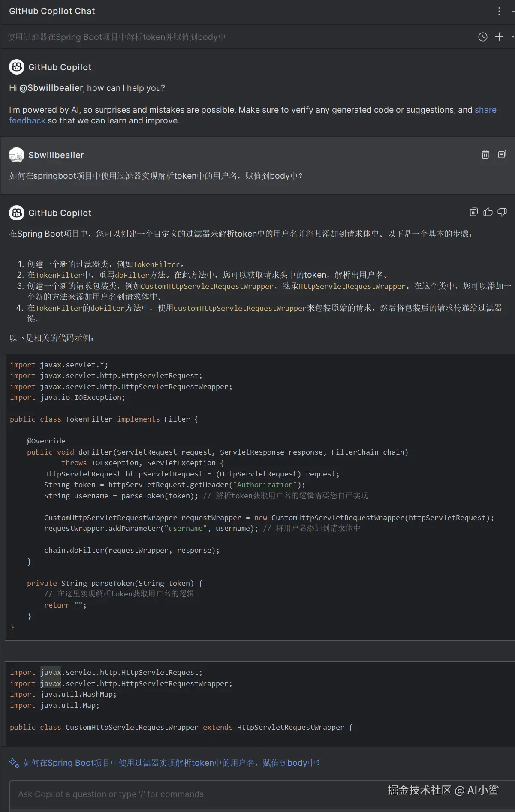Click step 1 text mentioning TokenFilter
Image resolution: width=515 pixels, height=812 pixels.
pyautogui.click(x=106, y=264)
